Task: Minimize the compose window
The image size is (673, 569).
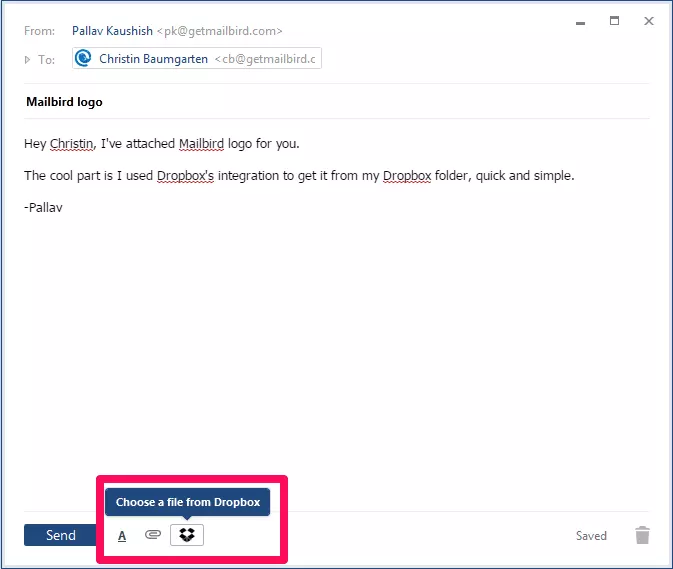Action: tap(580, 23)
